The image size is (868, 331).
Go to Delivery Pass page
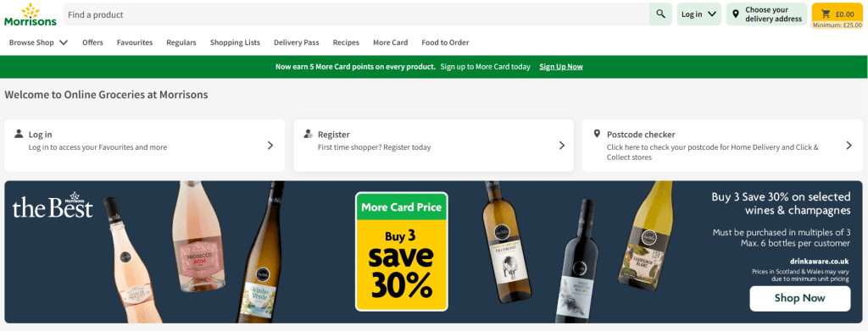[296, 42]
